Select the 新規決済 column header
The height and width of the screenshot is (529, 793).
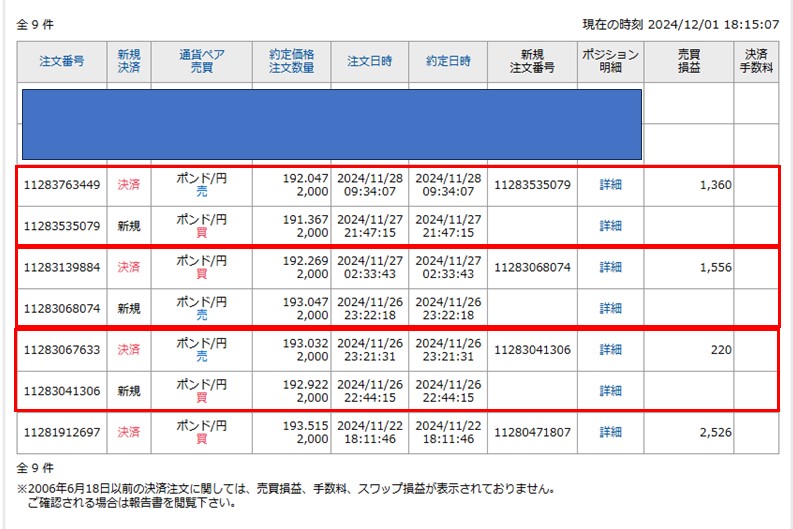point(128,61)
